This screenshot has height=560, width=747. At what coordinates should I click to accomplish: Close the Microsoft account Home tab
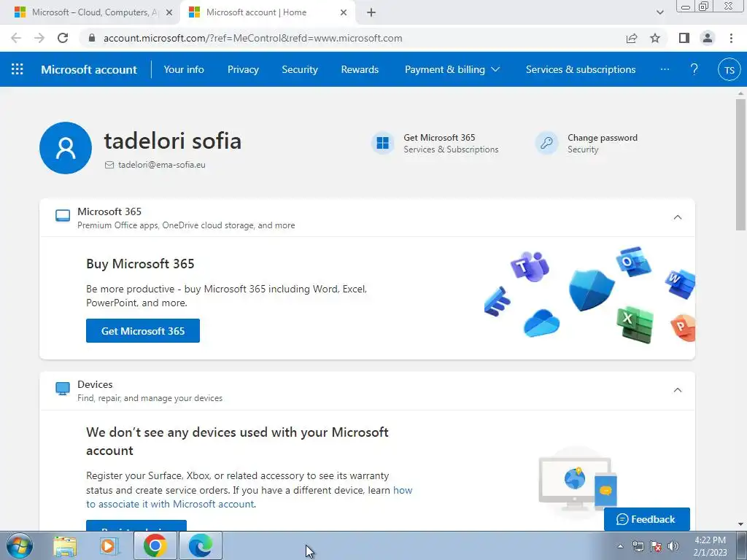[344, 12]
